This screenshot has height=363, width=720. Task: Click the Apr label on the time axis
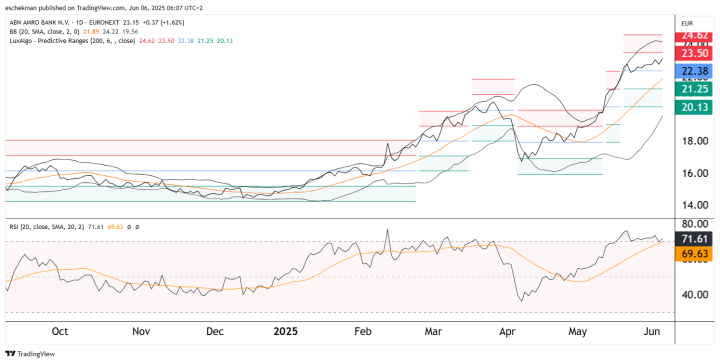(507, 331)
